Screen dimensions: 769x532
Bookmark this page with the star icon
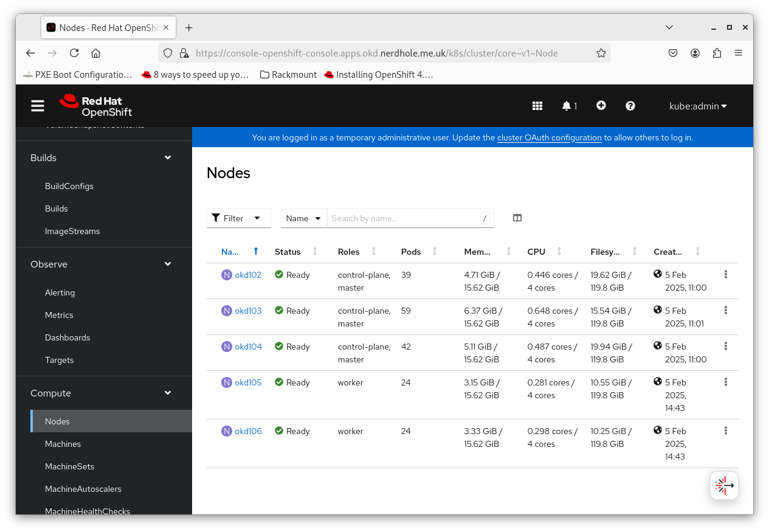point(601,53)
